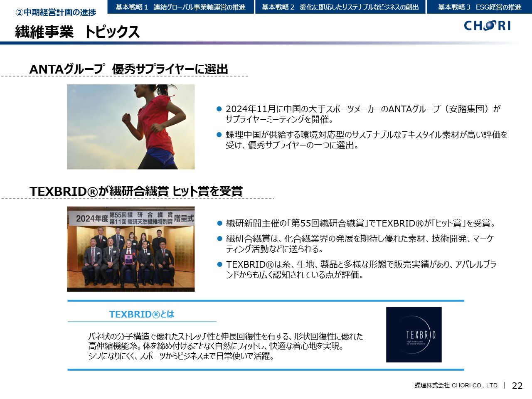532x399 pixels.
Task: Click the running woman photo
Action: click(x=131, y=127)
